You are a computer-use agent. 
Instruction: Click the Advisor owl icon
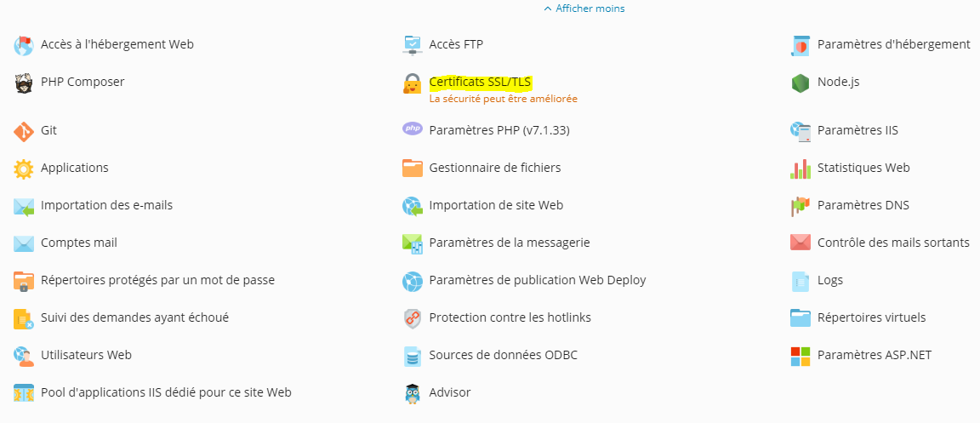click(412, 393)
